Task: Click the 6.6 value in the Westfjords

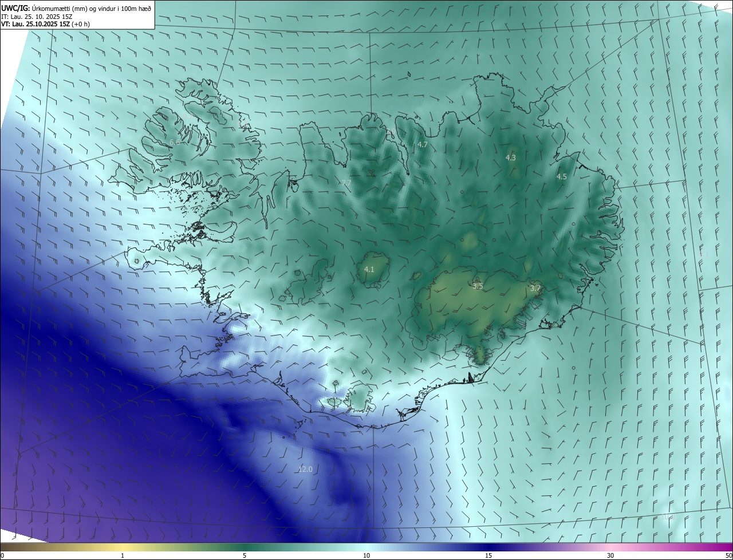Action: 175,141
